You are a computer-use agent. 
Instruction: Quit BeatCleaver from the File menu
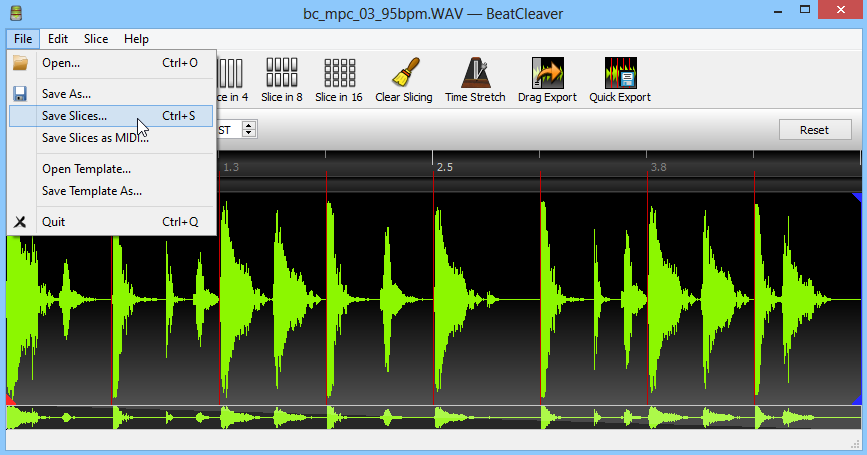pos(53,222)
